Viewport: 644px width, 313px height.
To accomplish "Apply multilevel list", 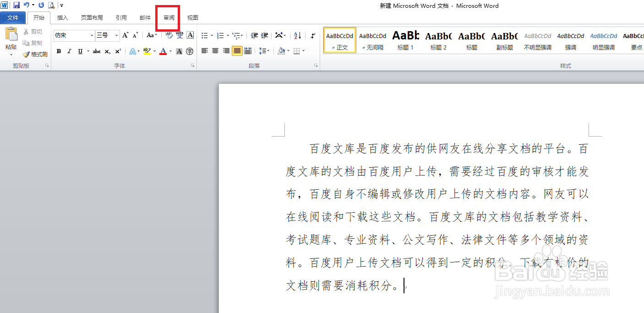I will [235, 35].
